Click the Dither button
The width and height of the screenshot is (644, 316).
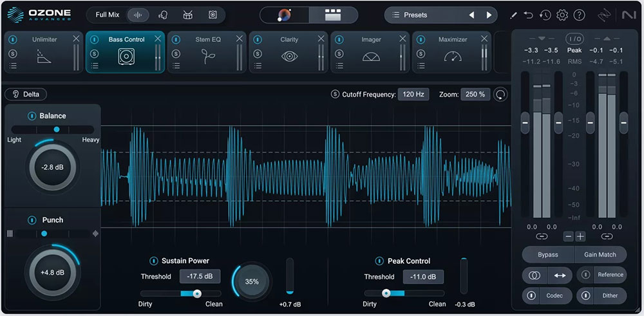pos(610,295)
